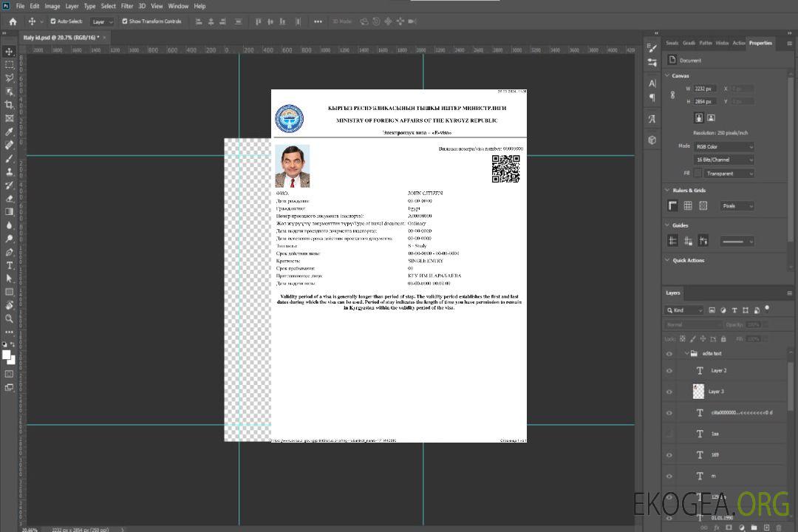Click the foreground color swatch

[7, 355]
